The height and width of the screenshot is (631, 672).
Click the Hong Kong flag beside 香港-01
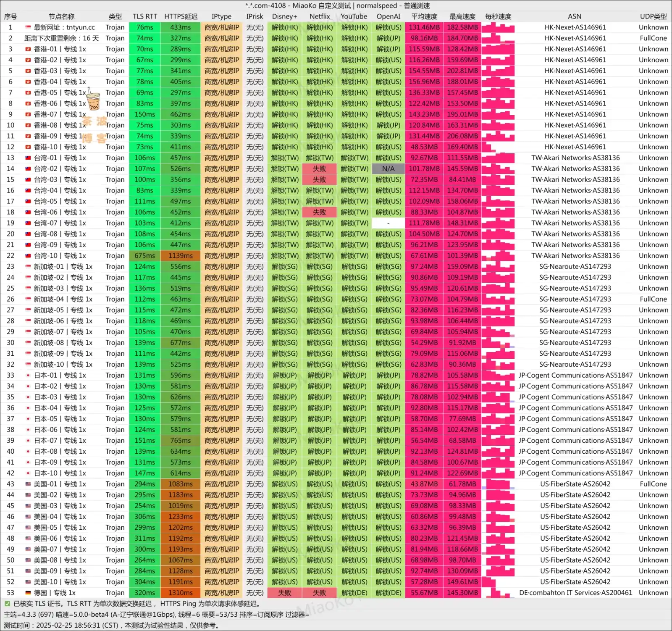(x=28, y=49)
